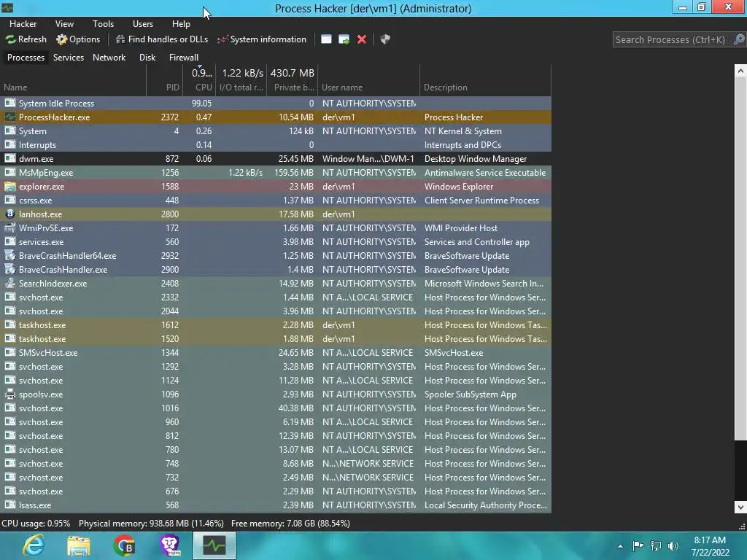Sort by the CPU column header

click(199, 80)
